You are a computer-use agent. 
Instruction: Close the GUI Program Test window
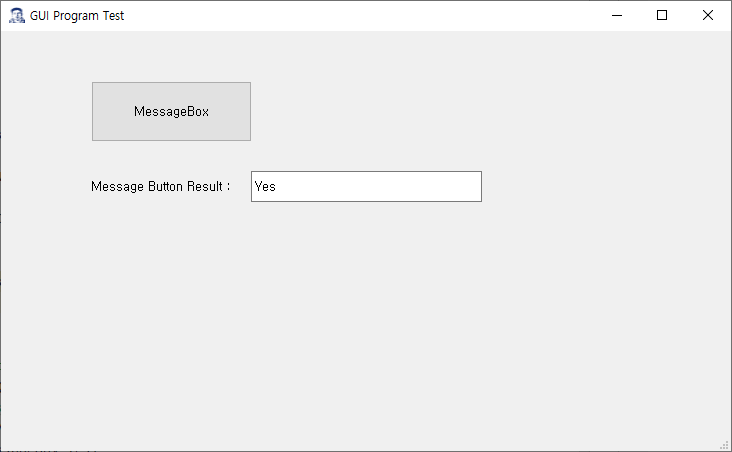708,15
